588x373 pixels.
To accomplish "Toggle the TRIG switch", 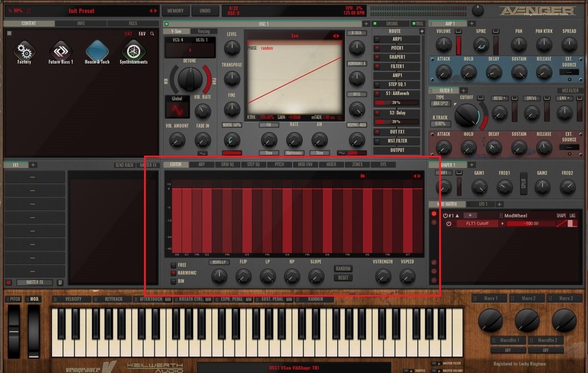I will click(417, 24).
